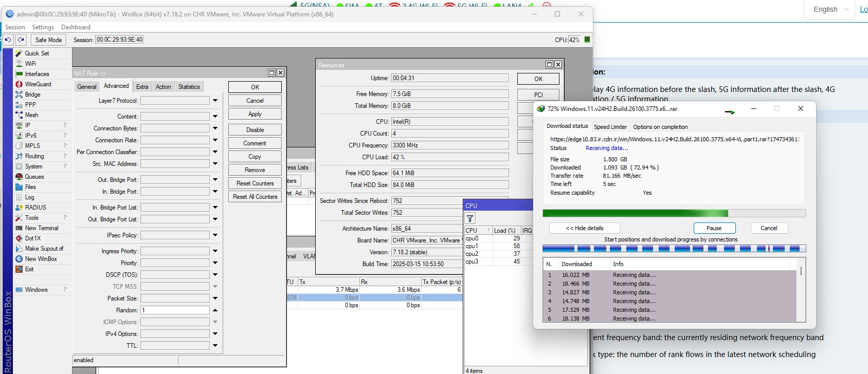Click Comment in NAT Rule window
This screenshot has height=374, width=868.
255,143
